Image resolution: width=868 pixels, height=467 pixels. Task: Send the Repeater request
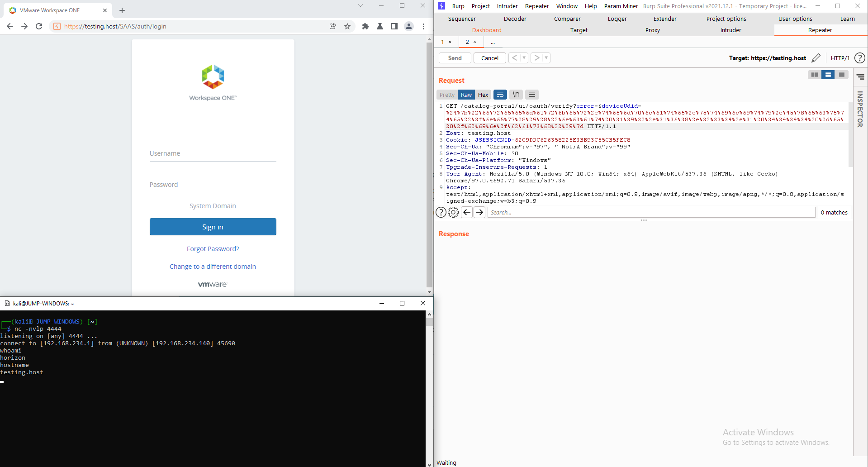(455, 58)
